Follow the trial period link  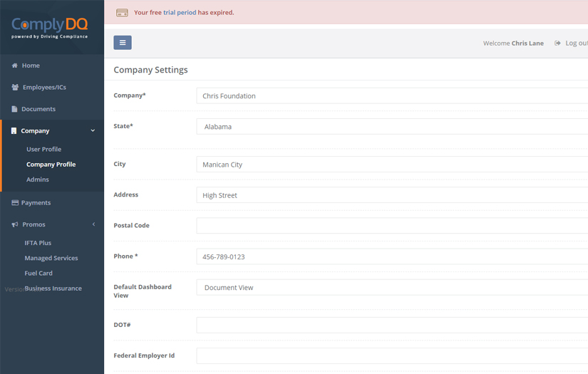click(x=180, y=12)
